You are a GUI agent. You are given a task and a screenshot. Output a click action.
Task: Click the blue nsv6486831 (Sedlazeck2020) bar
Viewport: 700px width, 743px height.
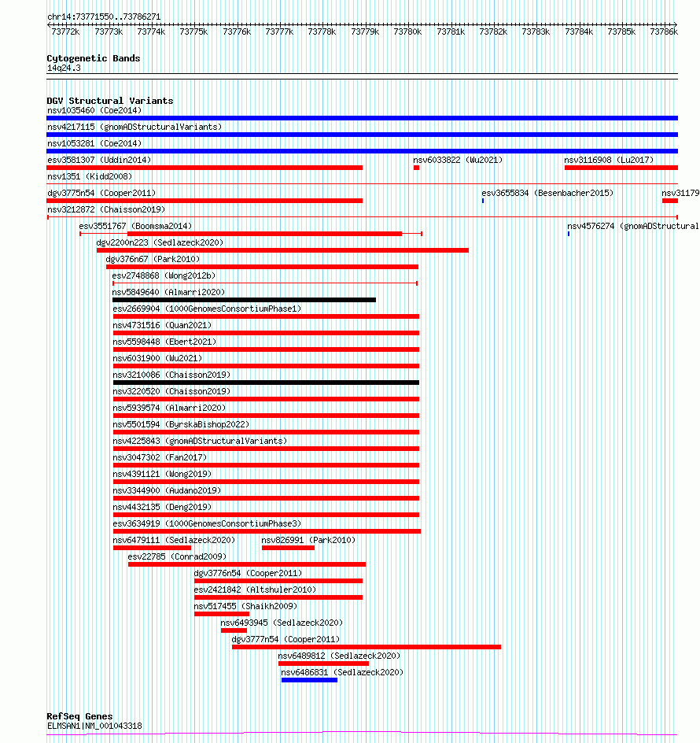tap(309, 680)
